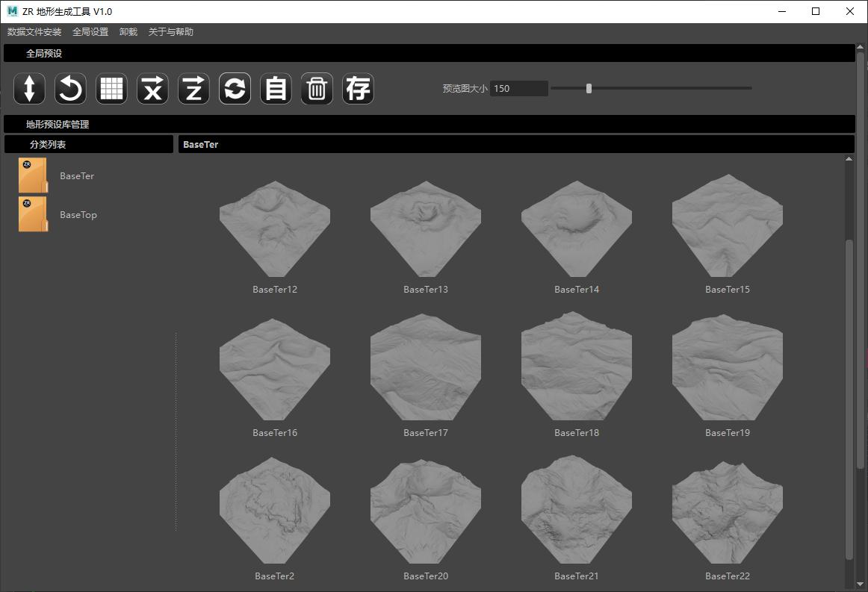The width and height of the screenshot is (868, 592).
Task: Open the 全局设置 menu
Action: pyautogui.click(x=90, y=32)
